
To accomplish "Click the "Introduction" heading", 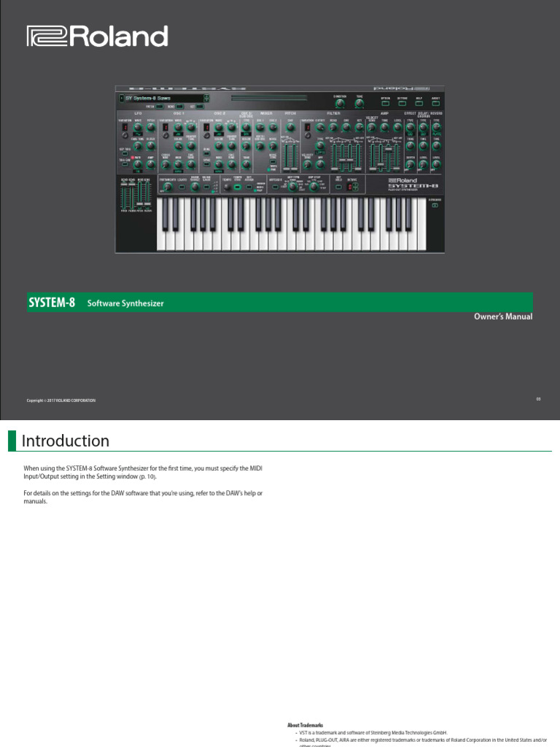I will coord(65,441).
